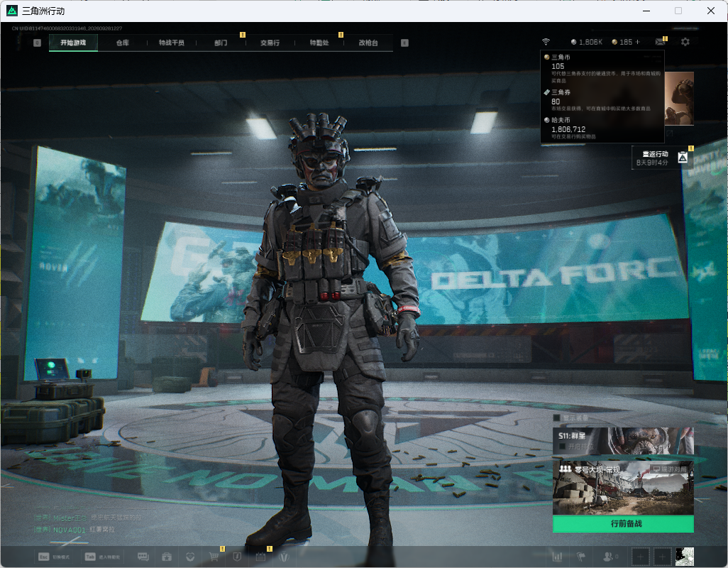Toggle the 显示装备 checkbox
728x568 pixels.
click(x=557, y=418)
